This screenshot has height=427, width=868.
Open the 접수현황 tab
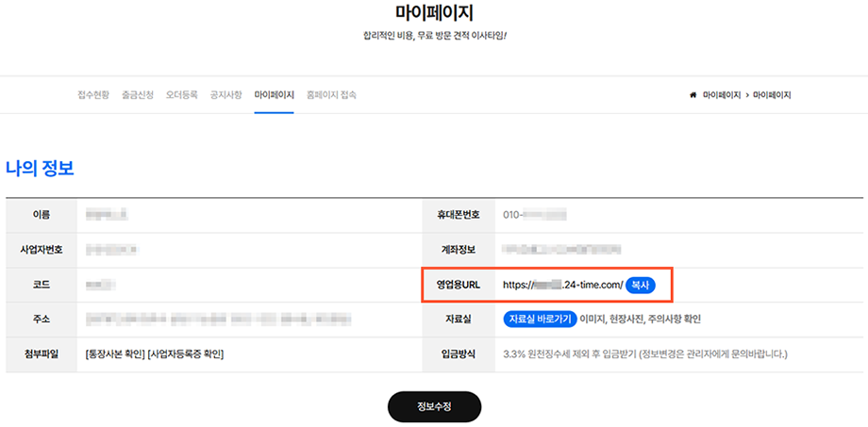(x=93, y=95)
